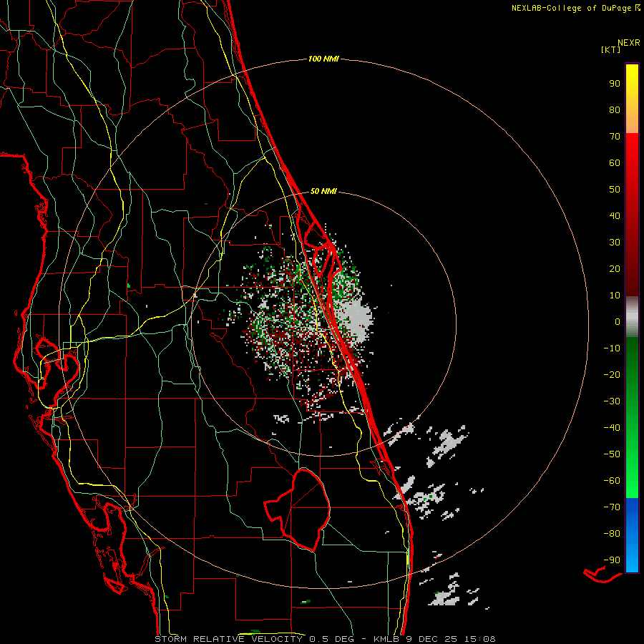Click the NEXLAB-College of DuPage title text
644x644 pixels.
(x=571, y=8)
